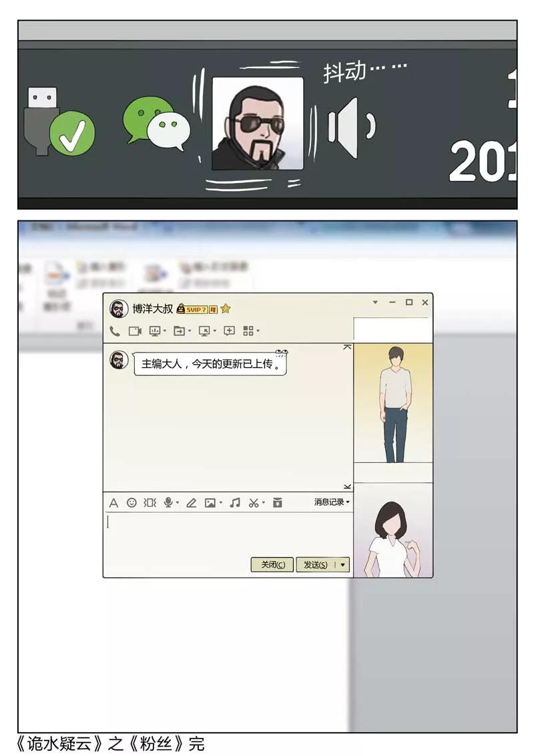
Task: Click the safely remove USB tray icon
Action: [x=59, y=124]
